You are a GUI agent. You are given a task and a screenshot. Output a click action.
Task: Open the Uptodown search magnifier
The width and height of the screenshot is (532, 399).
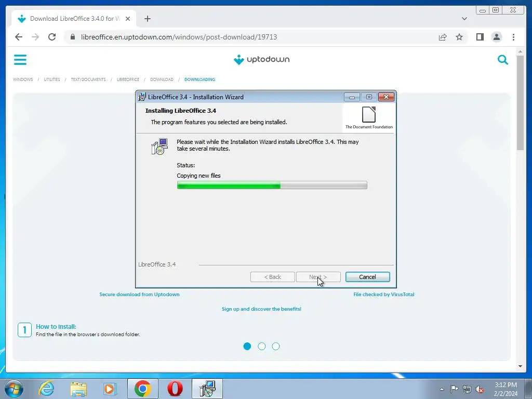[x=502, y=60]
